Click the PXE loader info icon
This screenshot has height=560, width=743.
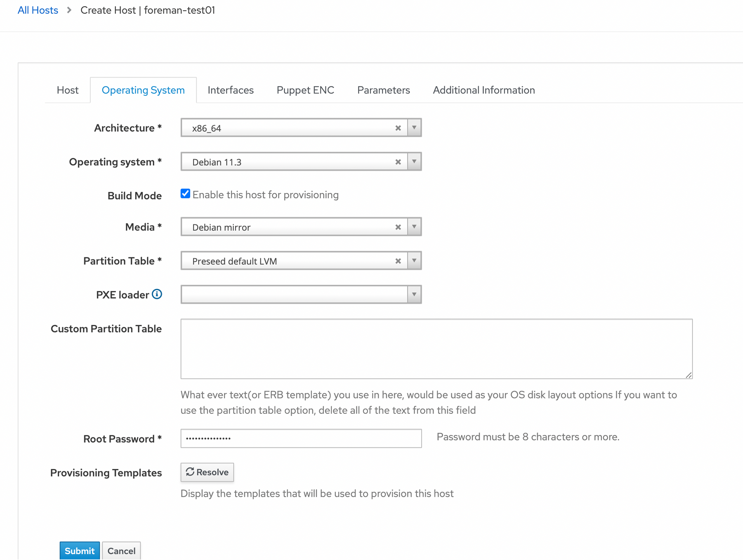157,294
